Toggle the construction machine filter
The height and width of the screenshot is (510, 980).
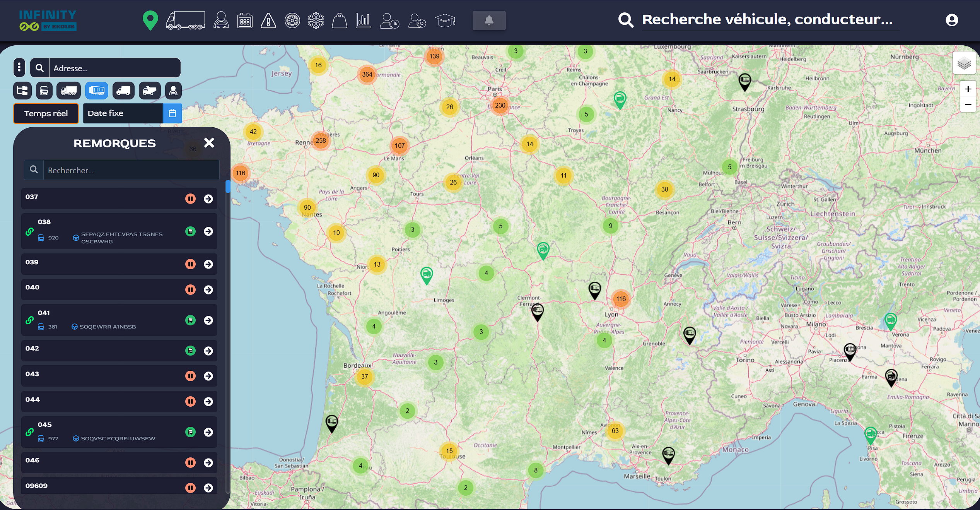[x=150, y=91]
